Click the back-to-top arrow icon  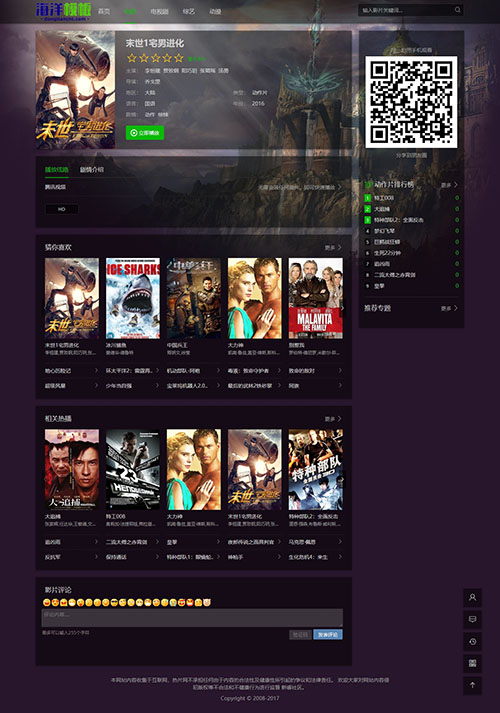[x=472, y=685]
